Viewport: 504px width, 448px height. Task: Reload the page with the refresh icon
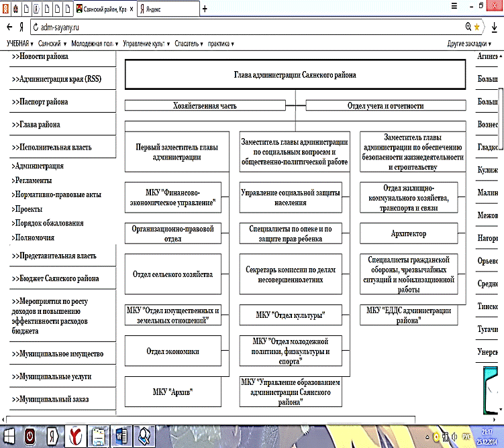(x=35, y=27)
